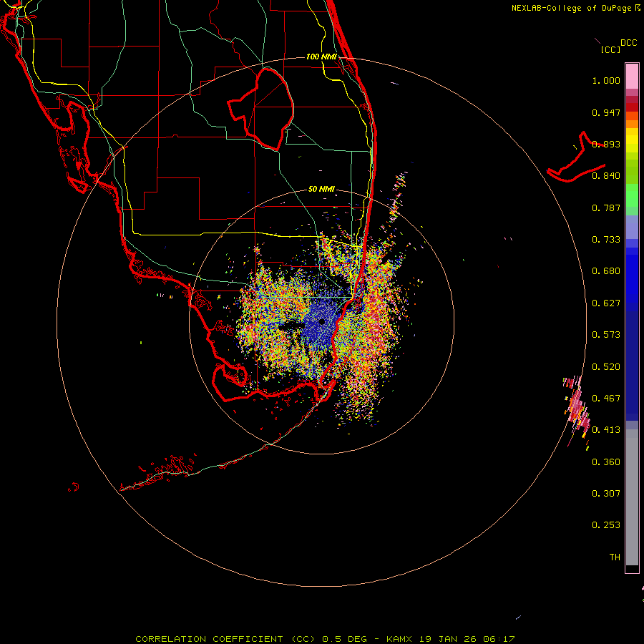Click the 0.627 scale value
Screen dimensions: 644x644
606,303
